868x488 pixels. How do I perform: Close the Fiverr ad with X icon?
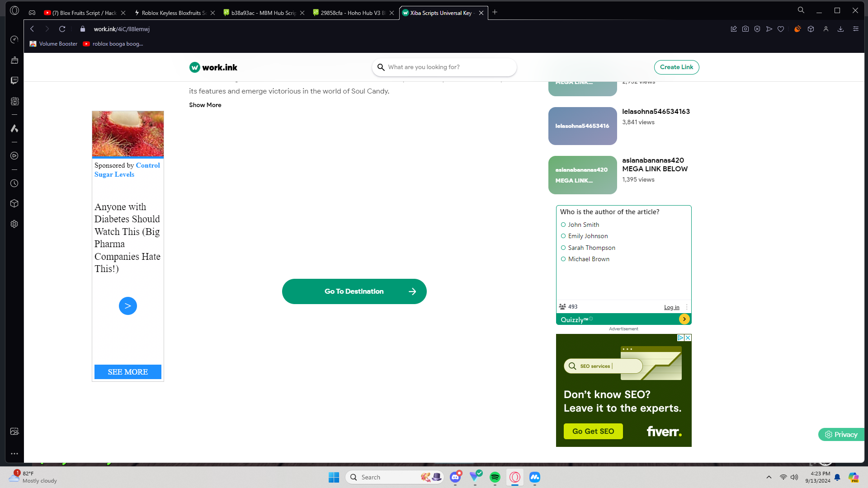pos(688,338)
